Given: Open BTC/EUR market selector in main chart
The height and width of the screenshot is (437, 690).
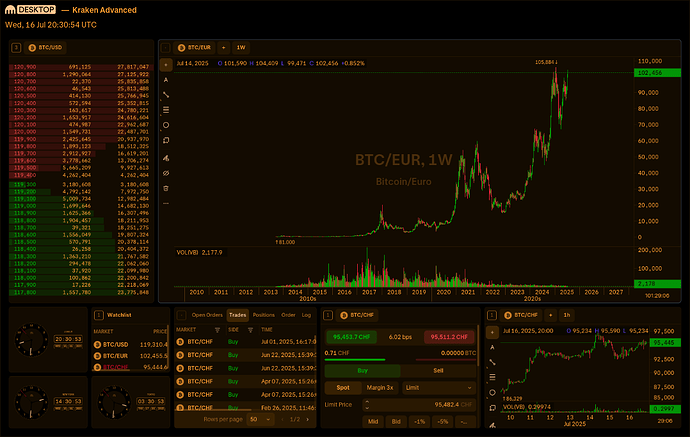Looking at the screenshot, I should coord(195,48).
